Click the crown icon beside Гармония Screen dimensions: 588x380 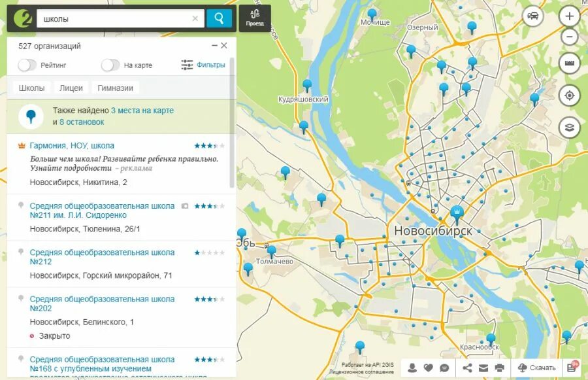point(22,146)
